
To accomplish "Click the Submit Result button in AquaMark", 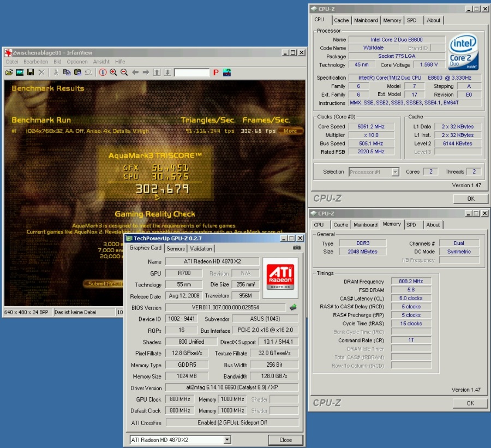I will [x=103, y=284].
